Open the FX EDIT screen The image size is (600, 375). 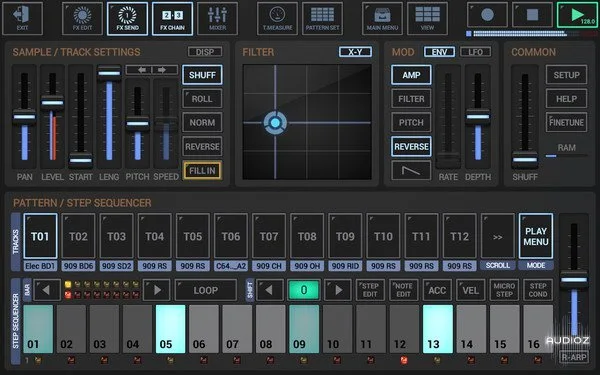click(x=82, y=18)
